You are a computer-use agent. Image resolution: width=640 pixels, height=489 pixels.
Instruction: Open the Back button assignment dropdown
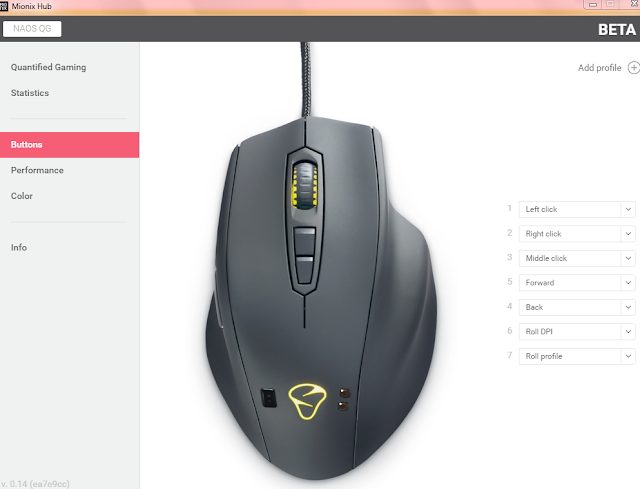pyautogui.click(x=577, y=307)
